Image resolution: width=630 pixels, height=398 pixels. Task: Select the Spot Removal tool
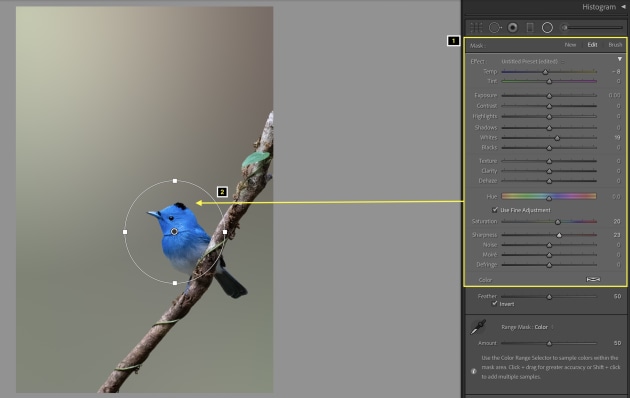point(495,28)
